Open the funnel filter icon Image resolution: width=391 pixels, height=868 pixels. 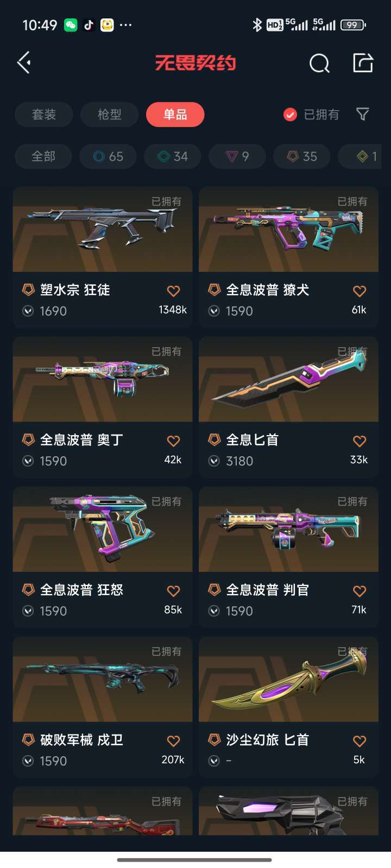[x=362, y=114]
